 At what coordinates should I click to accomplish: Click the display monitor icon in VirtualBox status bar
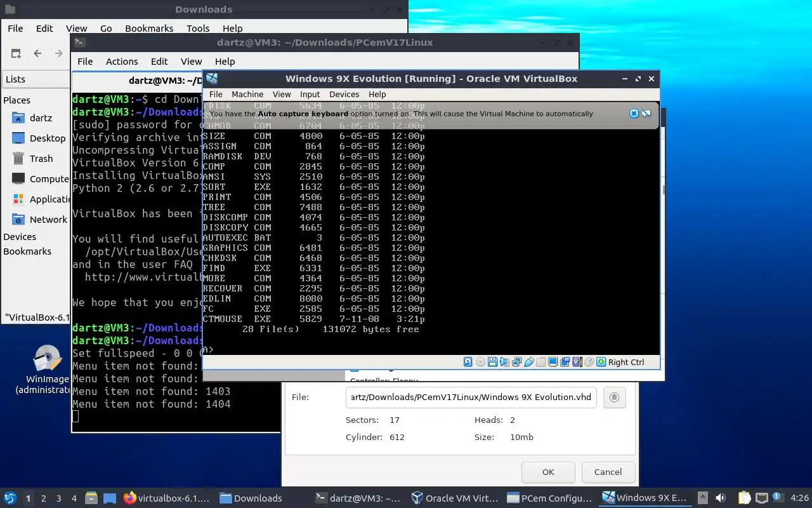(x=553, y=362)
